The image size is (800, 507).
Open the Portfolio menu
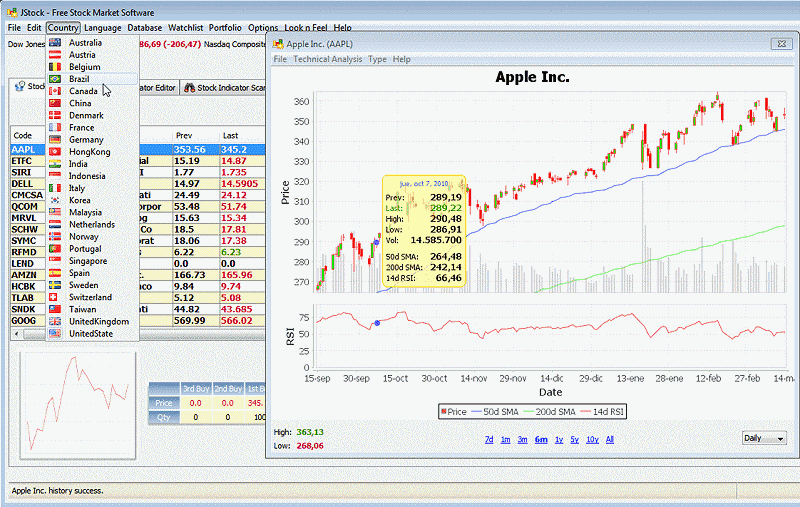pyautogui.click(x=225, y=28)
